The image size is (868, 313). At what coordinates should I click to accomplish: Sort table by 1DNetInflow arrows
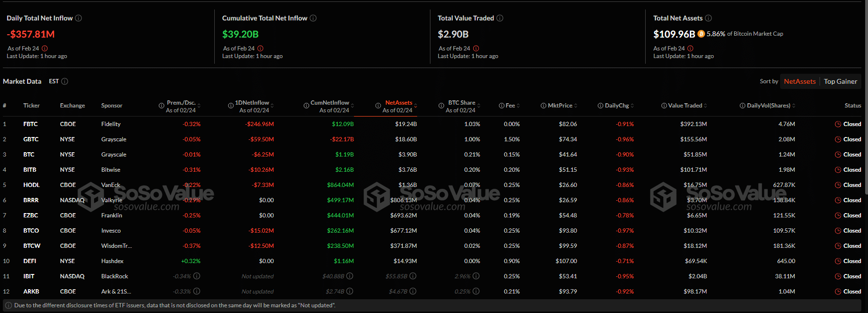coord(272,106)
